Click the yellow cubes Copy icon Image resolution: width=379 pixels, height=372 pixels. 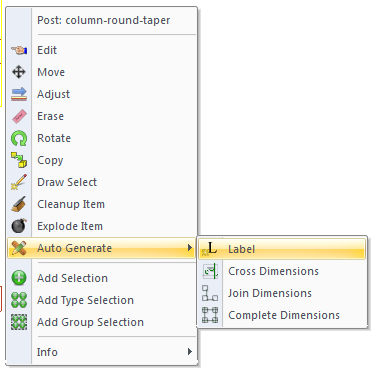coord(19,160)
